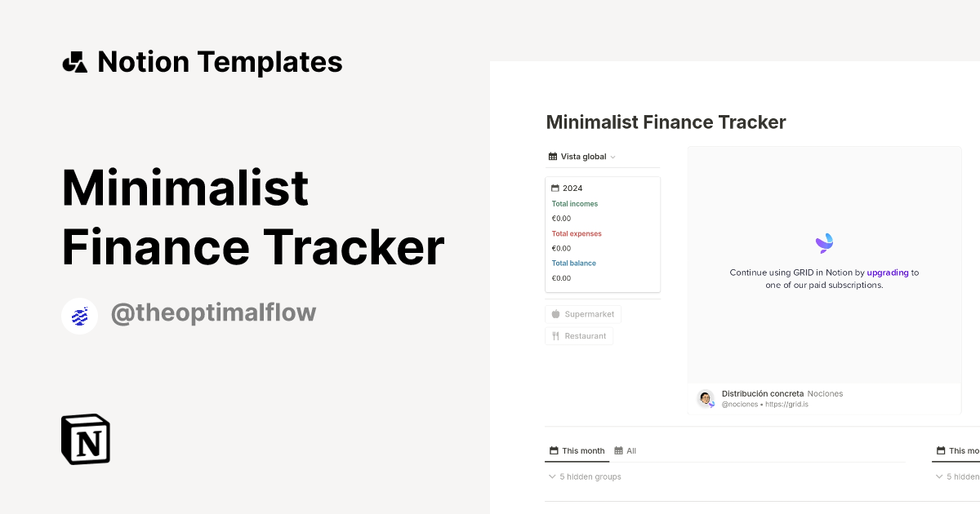Viewport: 980px width, 514px height.
Task: Click the apple icon in the Supermarket tag
Action: pyautogui.click(x=555, y=314)
